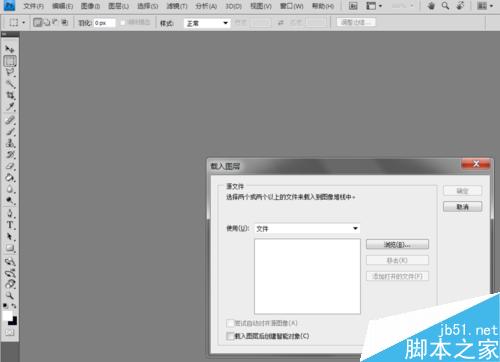Choose Intersect with Selection mode

[64, 23]
